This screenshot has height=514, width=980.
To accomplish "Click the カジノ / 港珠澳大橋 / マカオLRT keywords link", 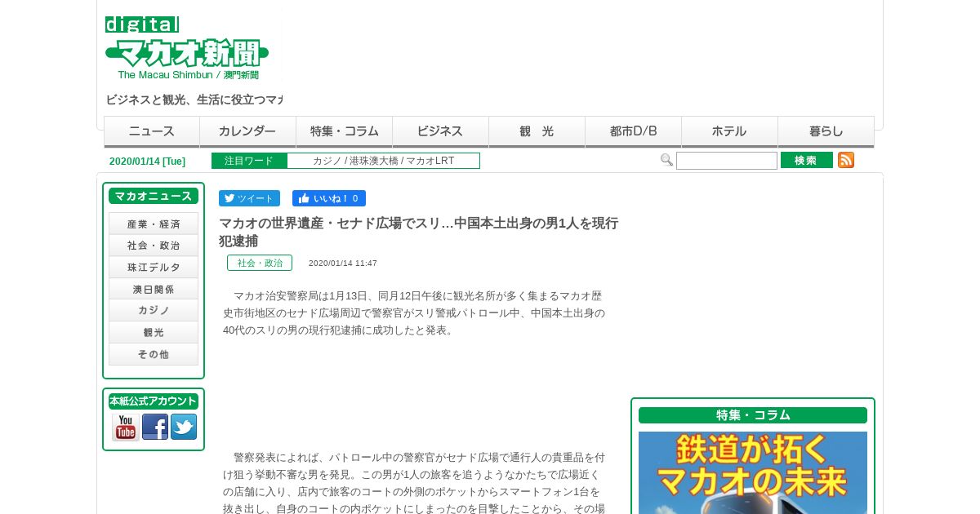I will 383,161.
